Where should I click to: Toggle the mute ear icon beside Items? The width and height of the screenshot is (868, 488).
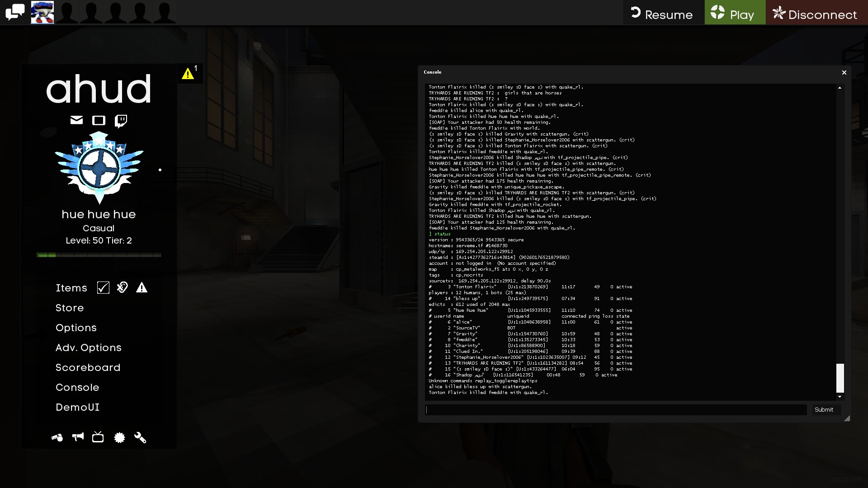(x=122, y=287)
